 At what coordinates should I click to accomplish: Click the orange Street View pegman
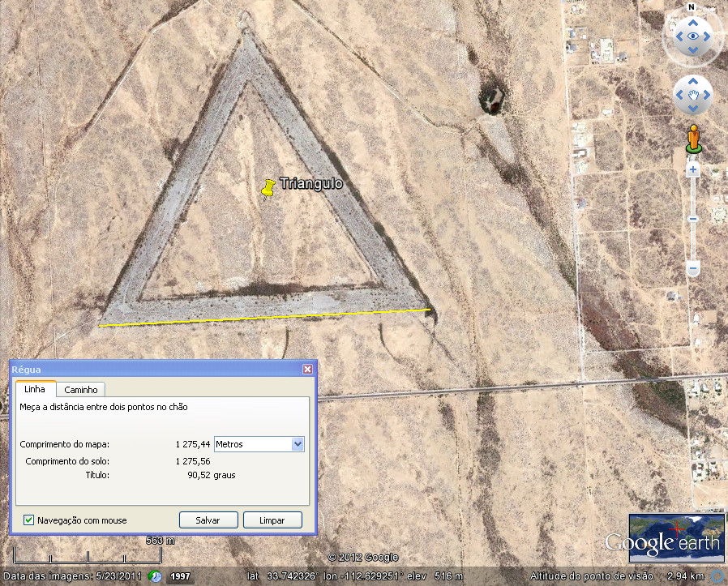tap(693, 139)
